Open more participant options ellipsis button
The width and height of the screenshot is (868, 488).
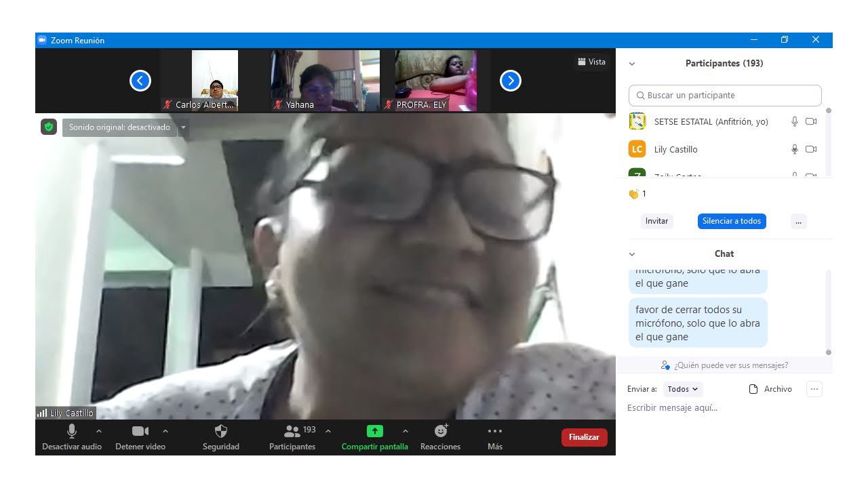[x=798, y=221]
